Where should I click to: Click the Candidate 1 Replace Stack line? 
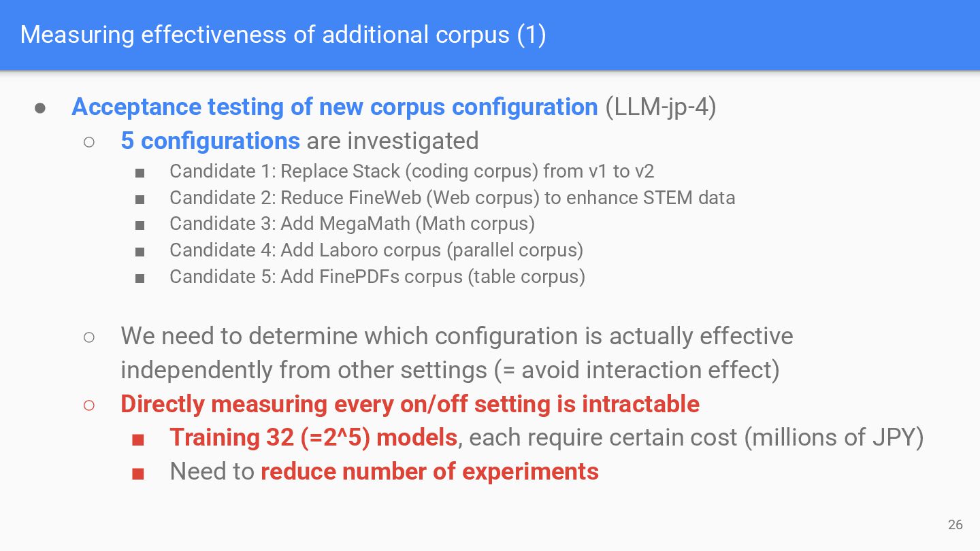pos(411,171)
